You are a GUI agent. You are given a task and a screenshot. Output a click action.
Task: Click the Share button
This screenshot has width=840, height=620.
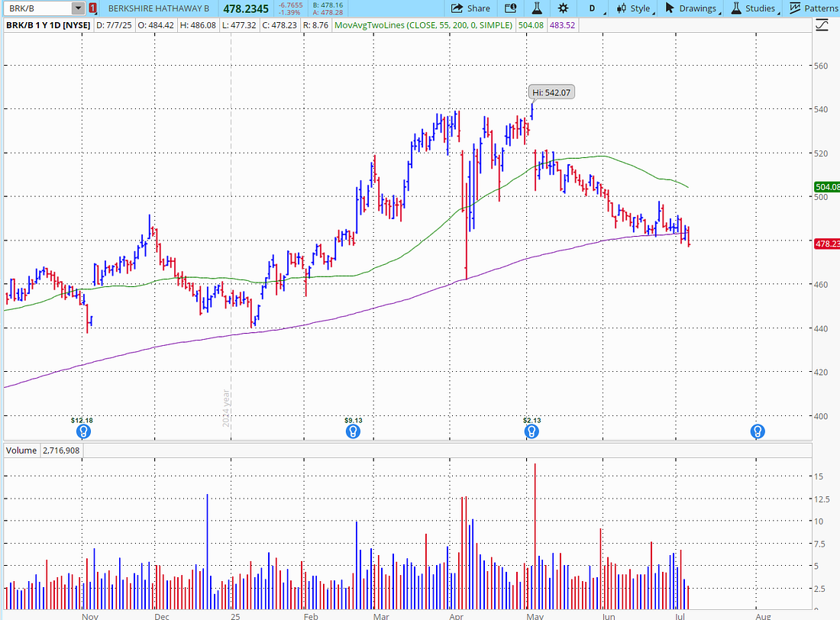[x=470, y=8]
